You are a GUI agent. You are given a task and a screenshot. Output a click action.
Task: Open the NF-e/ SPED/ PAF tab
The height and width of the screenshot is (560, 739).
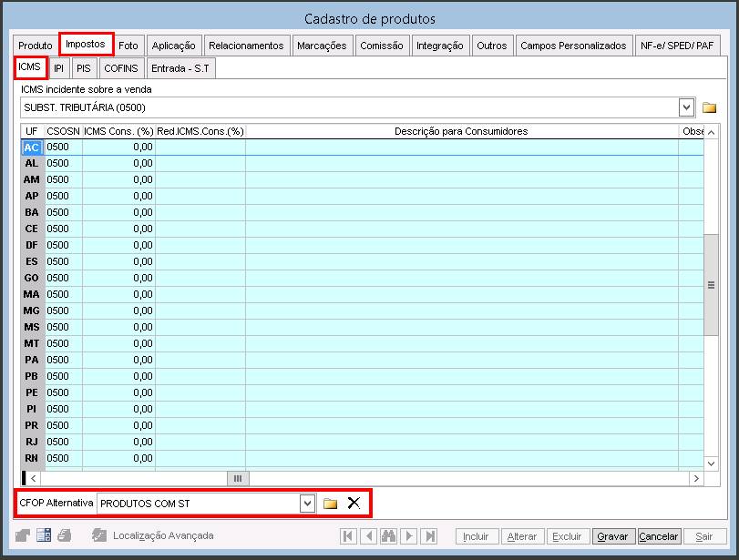coord(677,46)
